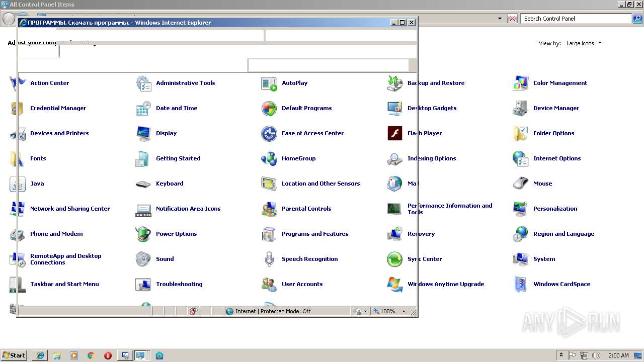
Task: Open Backup and Restore icon
Action: pos(395,83)
